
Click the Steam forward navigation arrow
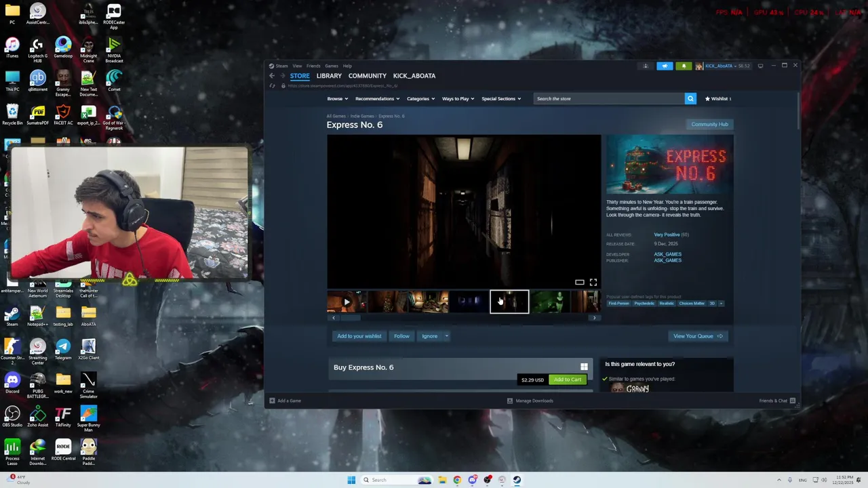pyautogui.click(x=282, y=76)
